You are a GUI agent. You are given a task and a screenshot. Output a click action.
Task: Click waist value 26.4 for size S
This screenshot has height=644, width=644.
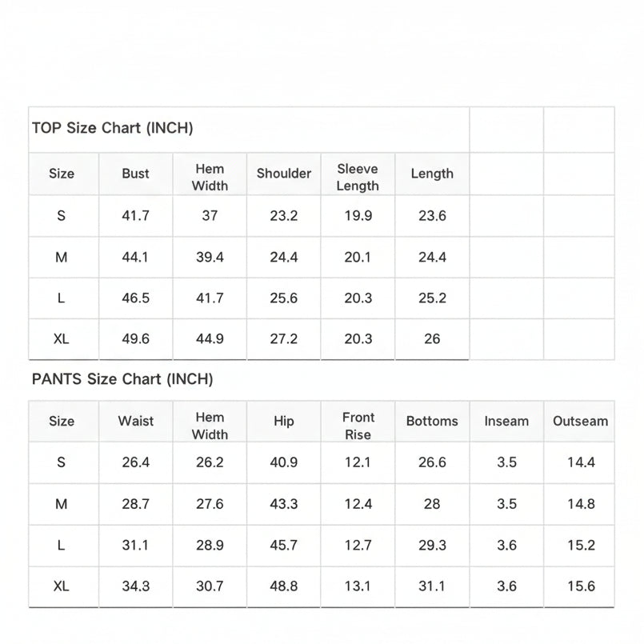click(x=135, y=462)
